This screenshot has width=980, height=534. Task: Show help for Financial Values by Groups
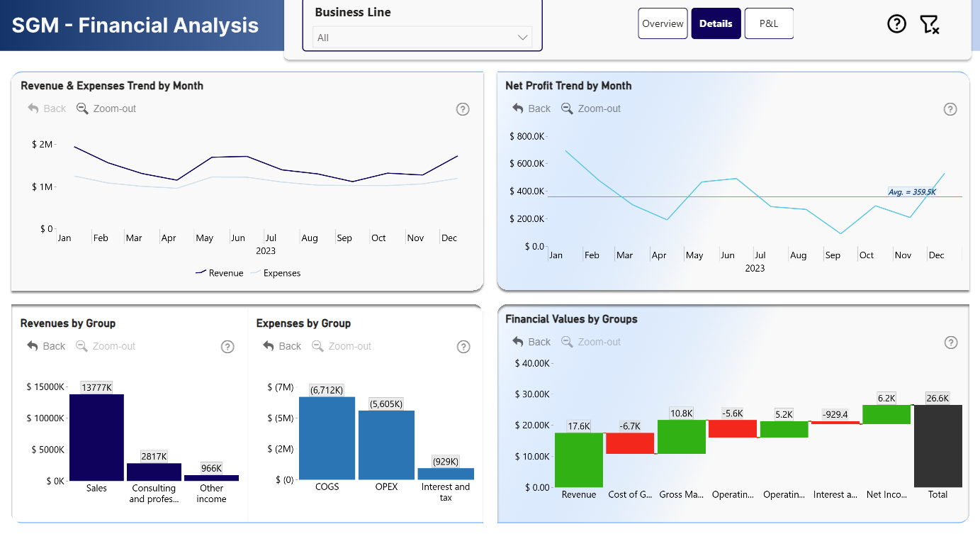click(951, 343)
